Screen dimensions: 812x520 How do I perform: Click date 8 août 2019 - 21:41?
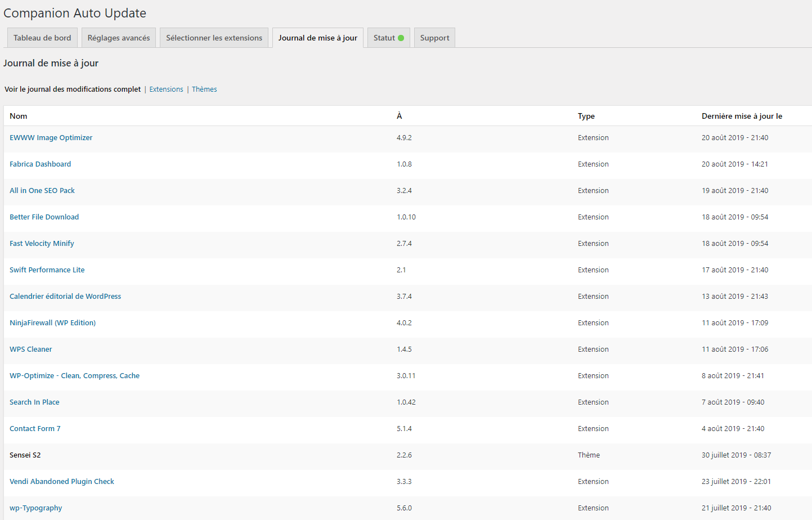coord(733,375)
